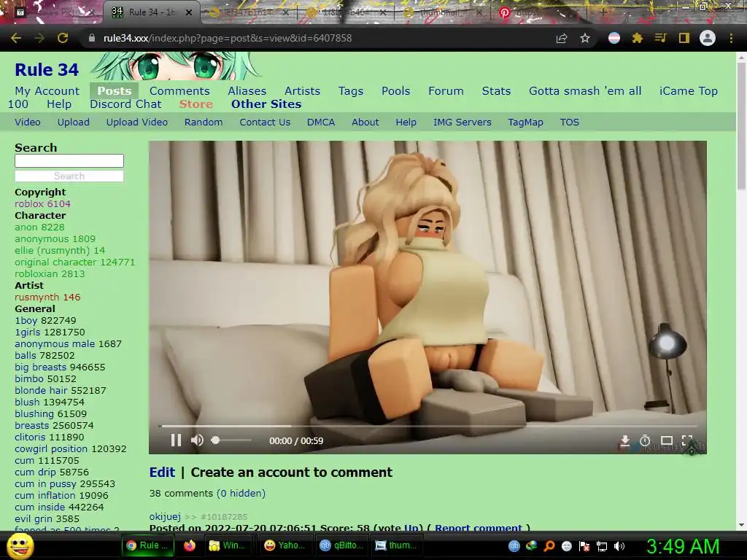
Task: Open My Account menu item
Action: (47, 91)
